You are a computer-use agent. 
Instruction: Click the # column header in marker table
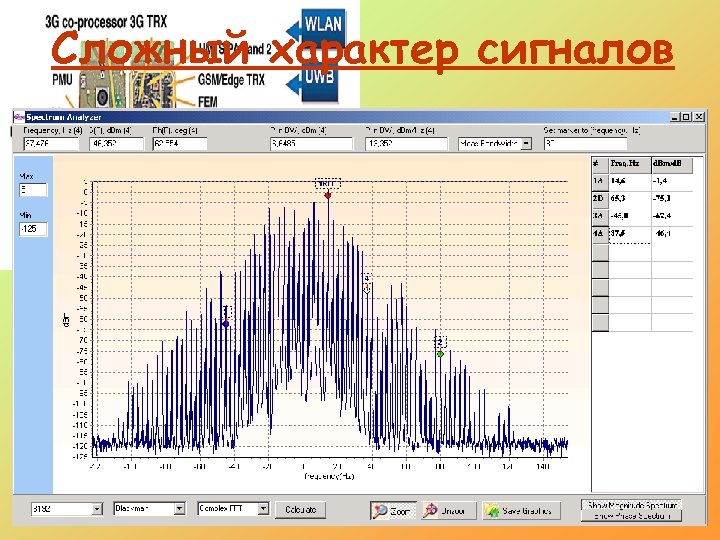(600, 164)
